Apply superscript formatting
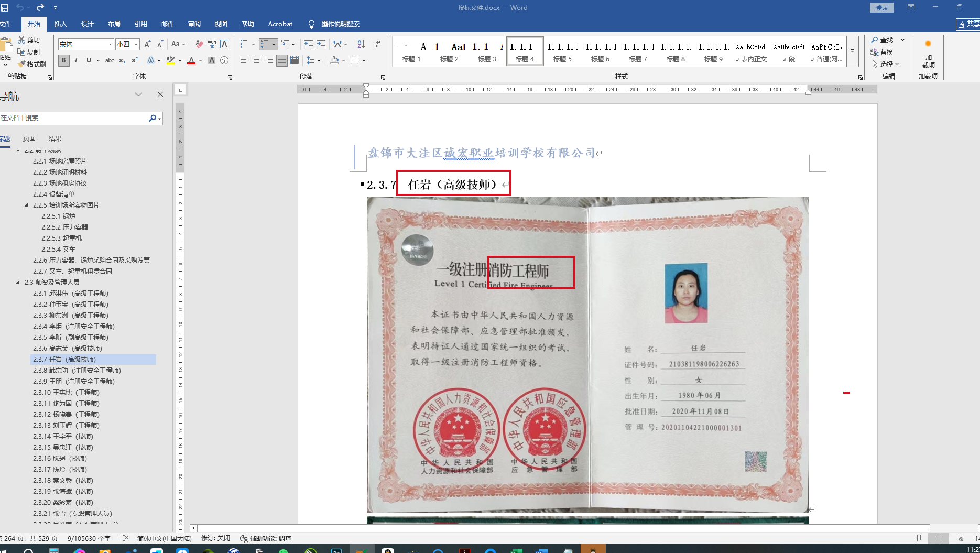Screen dimensions: 980x553 click(135, 60)
